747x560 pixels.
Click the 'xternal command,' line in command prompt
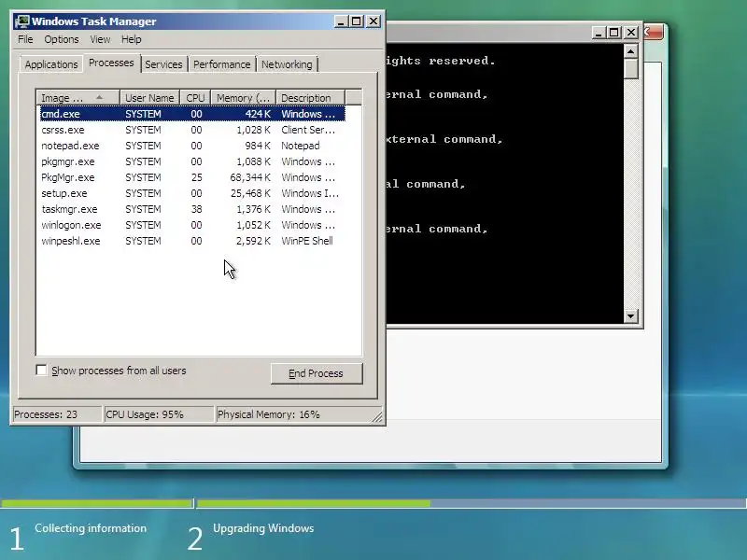click(445, 139)
